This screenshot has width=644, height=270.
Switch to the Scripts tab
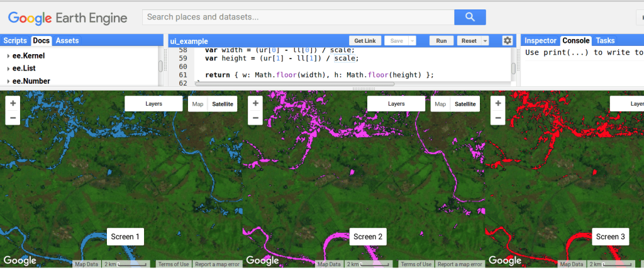[15, 41]
